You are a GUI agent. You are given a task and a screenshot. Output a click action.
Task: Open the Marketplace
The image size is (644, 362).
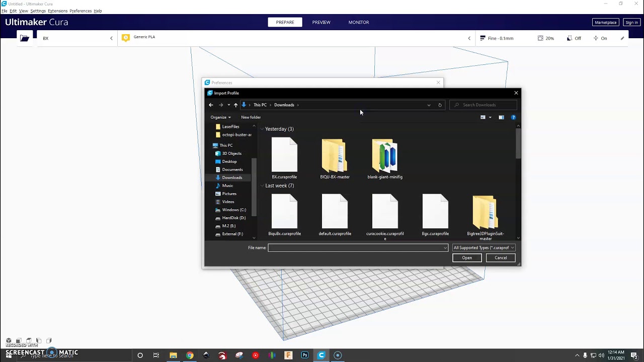[605, 22]
